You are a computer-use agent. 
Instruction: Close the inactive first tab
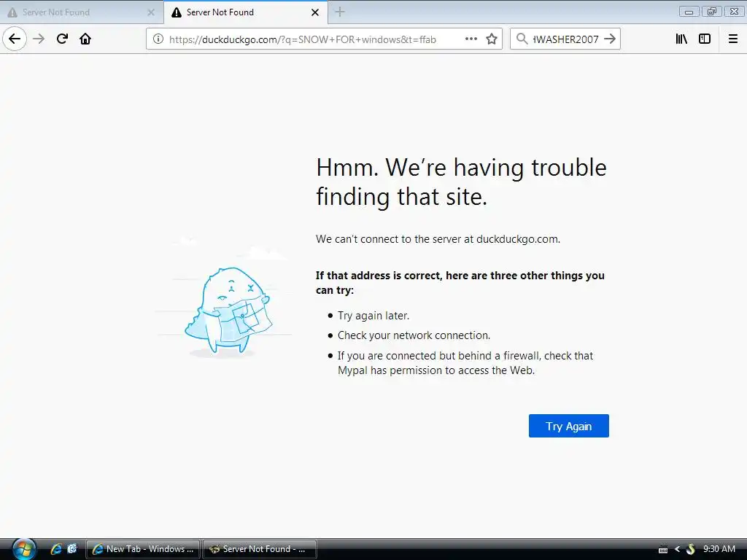[151, 12]
